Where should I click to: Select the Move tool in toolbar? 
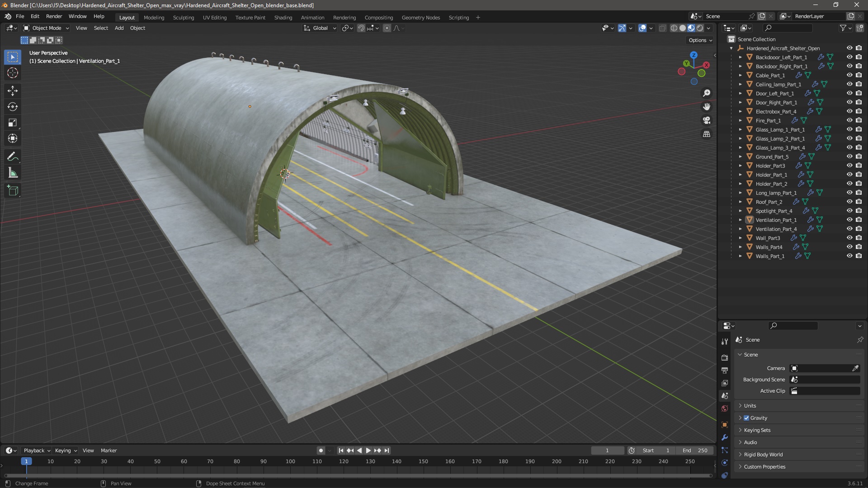pyautogui.click(x=13, y=90)
